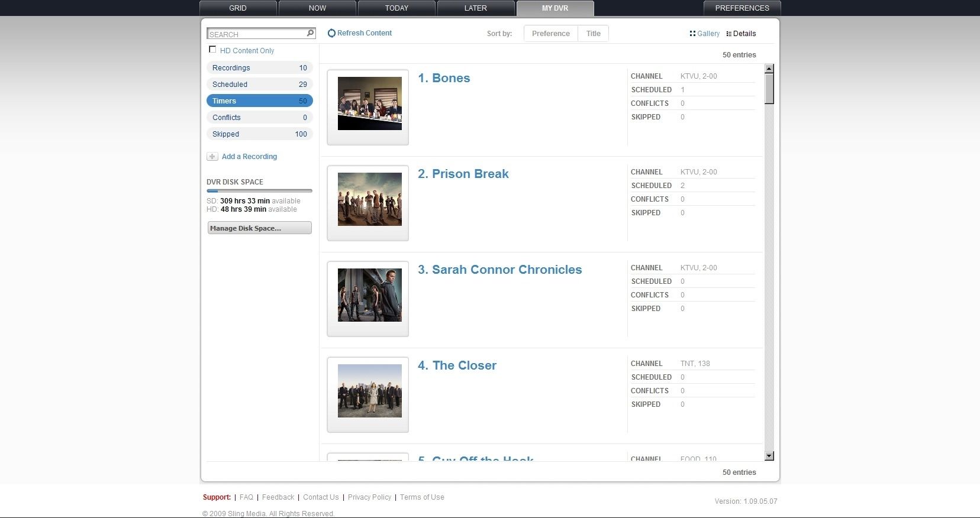Click the '50 entries' text at top
Screen dimensions: 980x518
739,55
